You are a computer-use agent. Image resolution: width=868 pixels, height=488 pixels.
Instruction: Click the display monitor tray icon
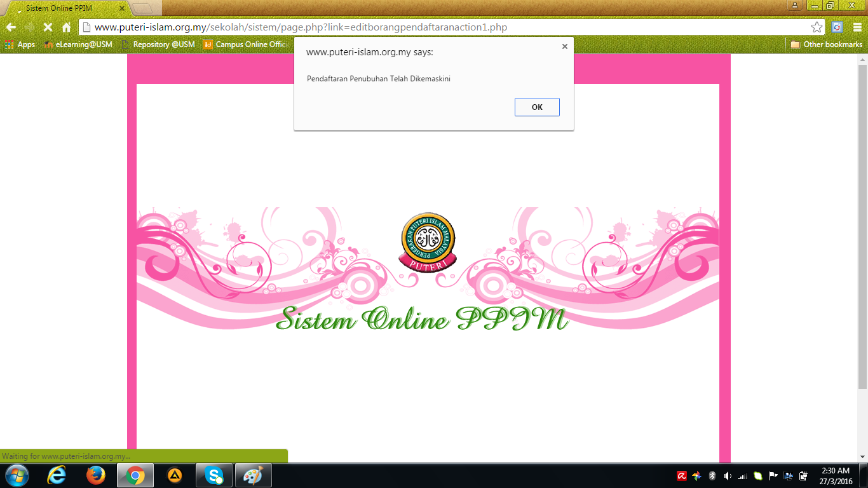789,476
